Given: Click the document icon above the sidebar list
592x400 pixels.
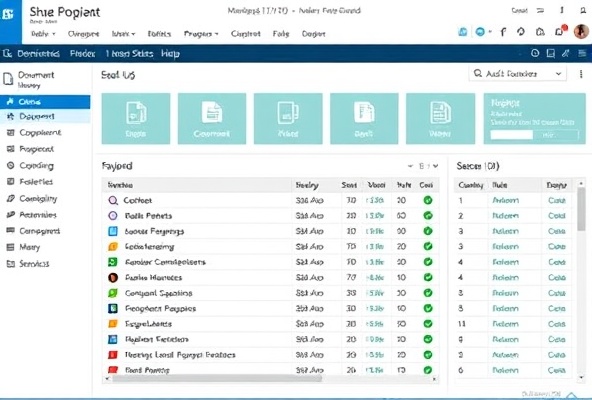Looking at the screenshot, I should [x=8, y=79].
